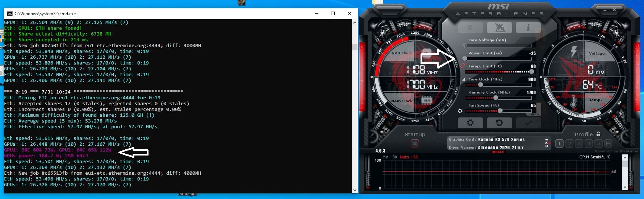Select profile slot 4

[x=589, y=144]
